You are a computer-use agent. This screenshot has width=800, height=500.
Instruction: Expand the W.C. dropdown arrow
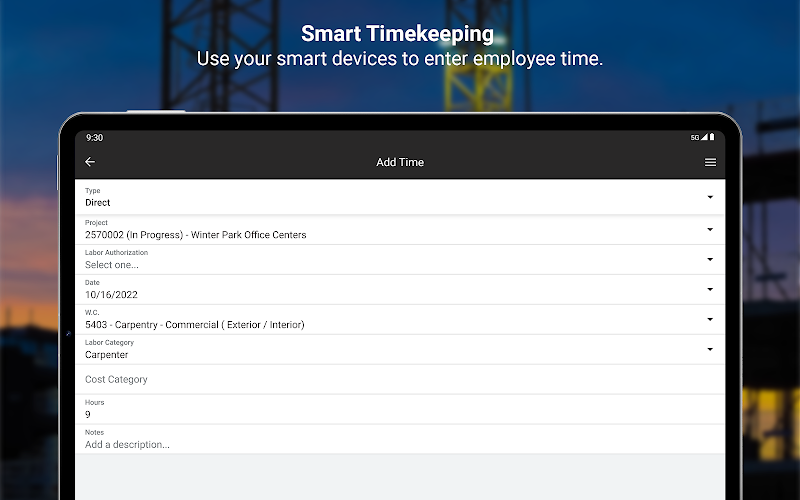pos(710,319)
